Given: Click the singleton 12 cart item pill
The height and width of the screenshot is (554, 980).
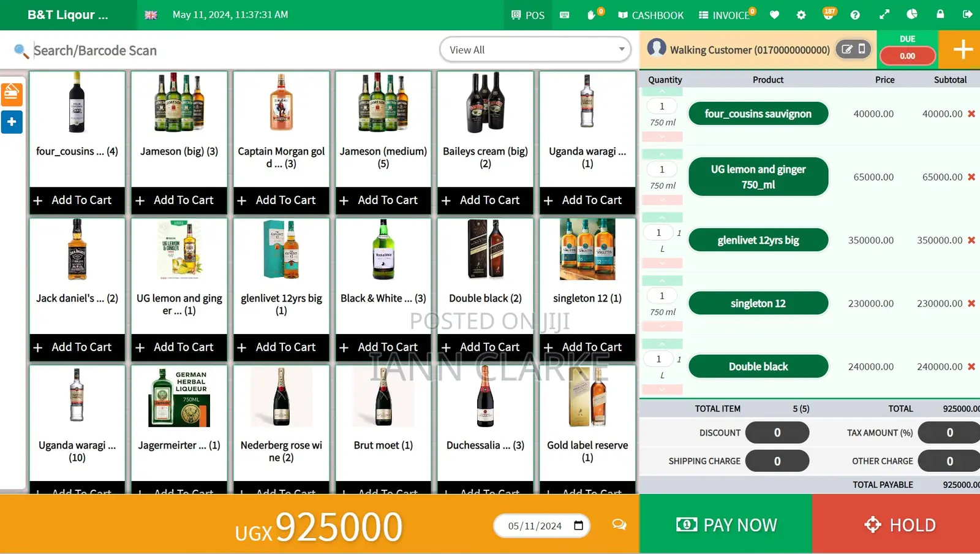Looking at the screenshot, I should (x=758, y=303).
